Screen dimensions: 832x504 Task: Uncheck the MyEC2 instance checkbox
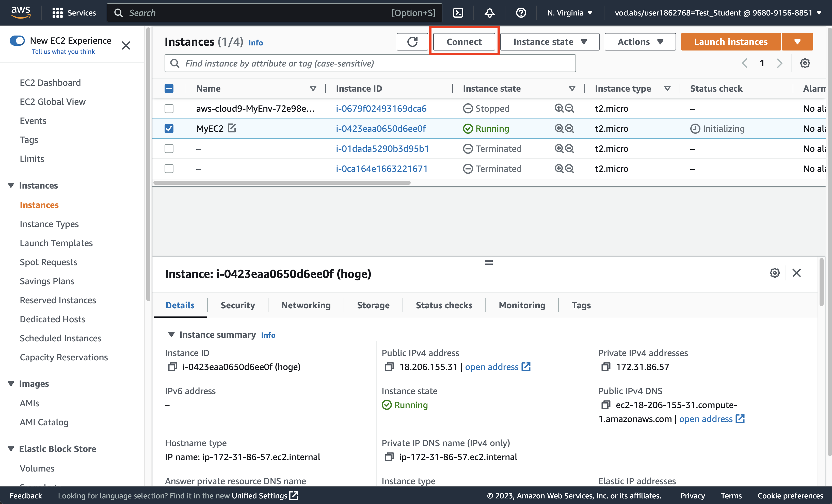[169, 128]
